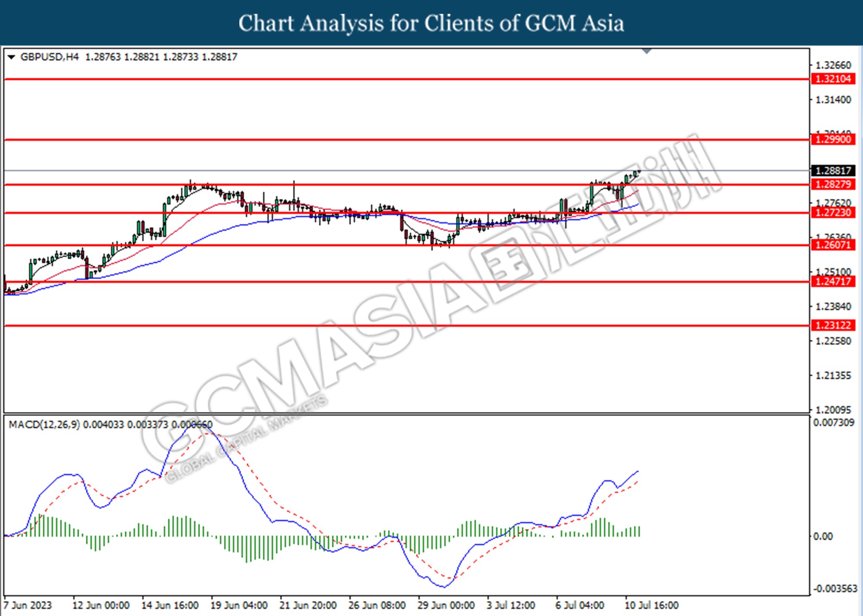This screenshot has width=863, height=616.
Task: Click the GBPUSD,H4 symbol title text
Action: pyautogui.click(x=50, y=57)
